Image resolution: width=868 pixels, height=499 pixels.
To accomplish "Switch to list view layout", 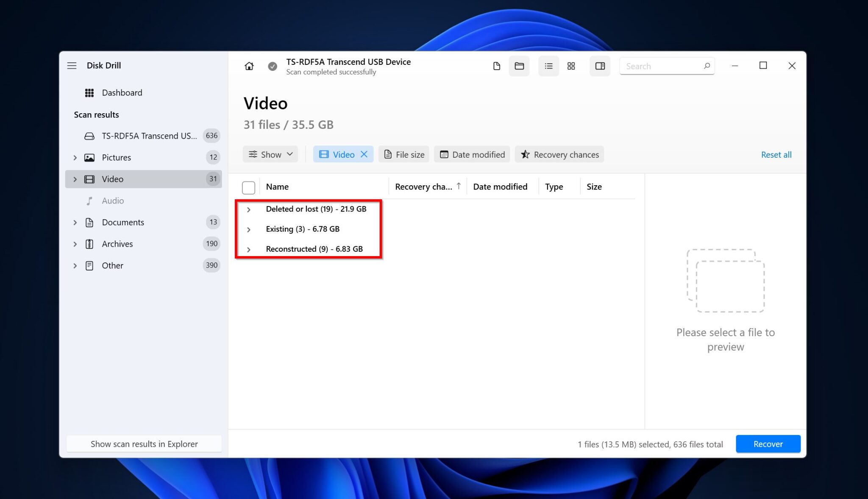I will coord(548,66).
